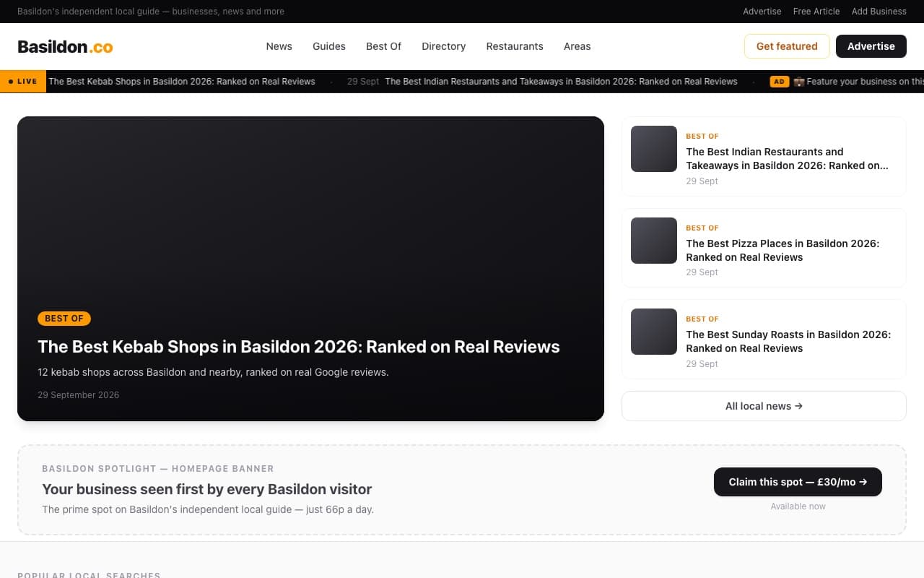Click the 'just 66p a day' banner description

(208, 509)
